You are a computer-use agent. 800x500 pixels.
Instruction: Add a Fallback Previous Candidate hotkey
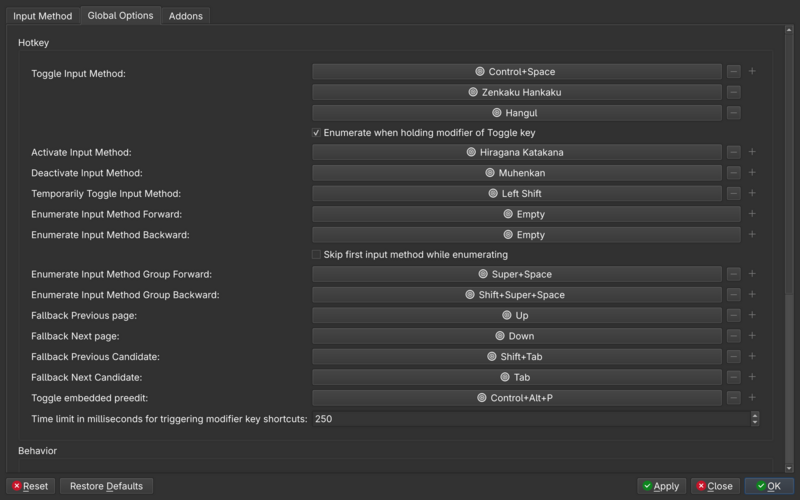point(752,357)
